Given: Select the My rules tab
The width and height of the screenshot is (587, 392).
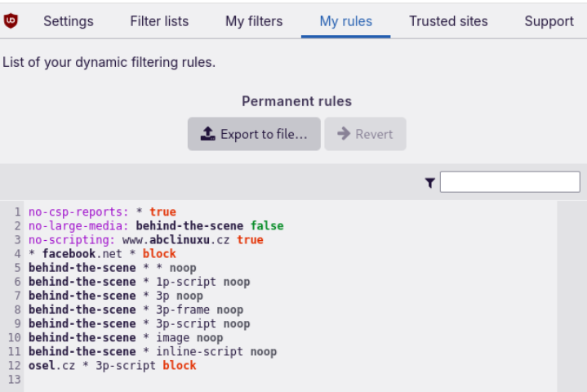Looking at the screenshot, I should coord(346,21).
